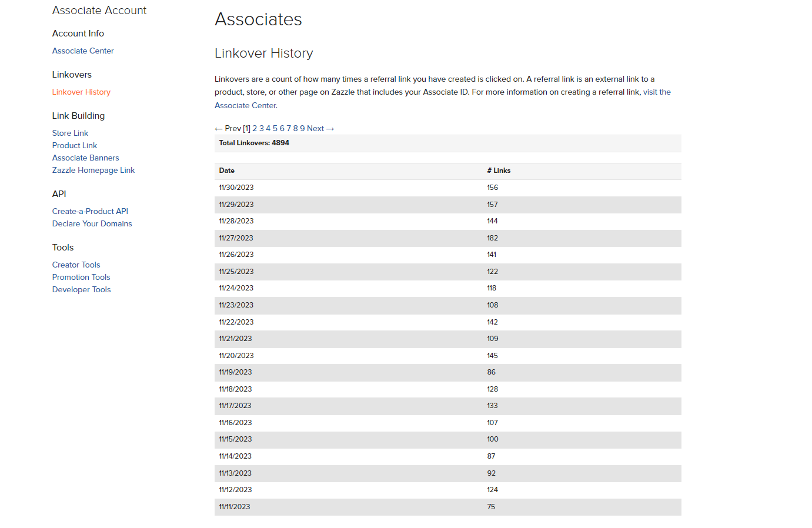This screenshot has width=812, height=528.
Task: Go to pagination page 2
Action: pos(255,129)
